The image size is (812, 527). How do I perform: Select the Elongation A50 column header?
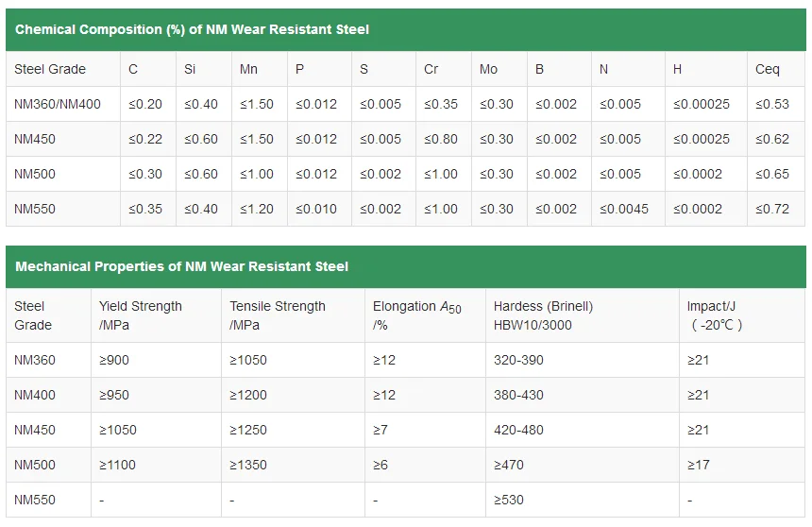tap(416, 315)
